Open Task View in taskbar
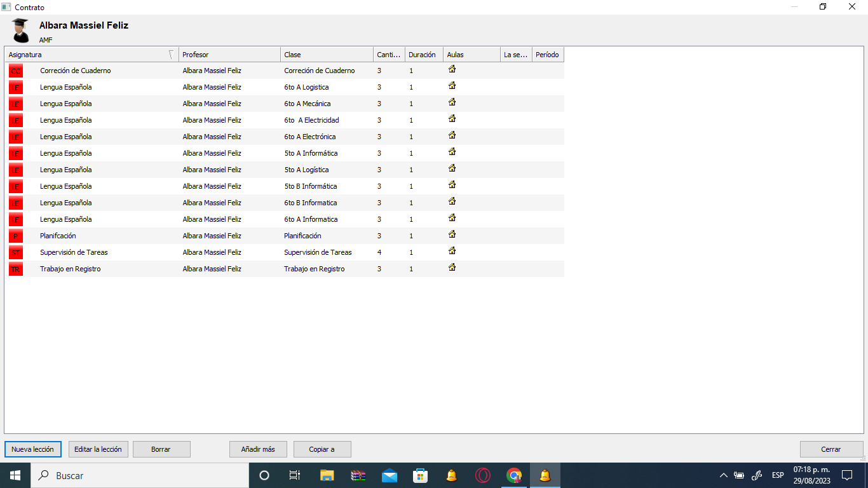This screenshot has width=868, height=488. click(295, 475)
